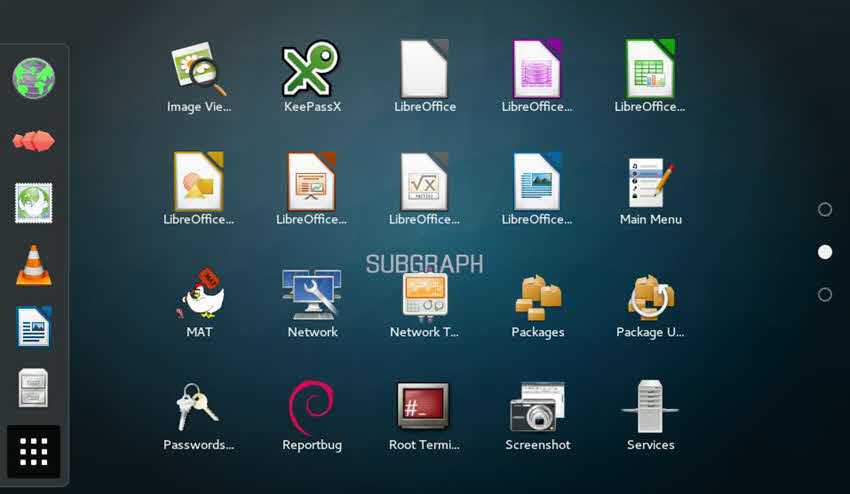Switch to the first app grid page dot
Viewport: 850px width, 494px height.
point(825,209)
